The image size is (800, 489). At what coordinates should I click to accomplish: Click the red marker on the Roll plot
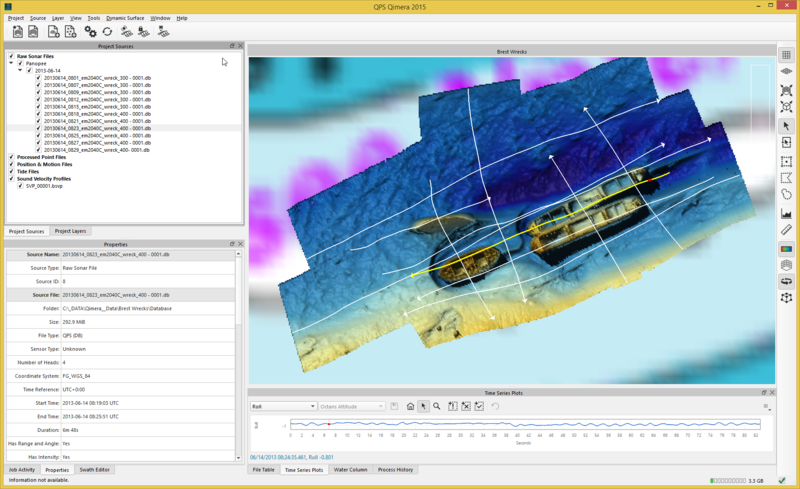(x=329, y=424)
